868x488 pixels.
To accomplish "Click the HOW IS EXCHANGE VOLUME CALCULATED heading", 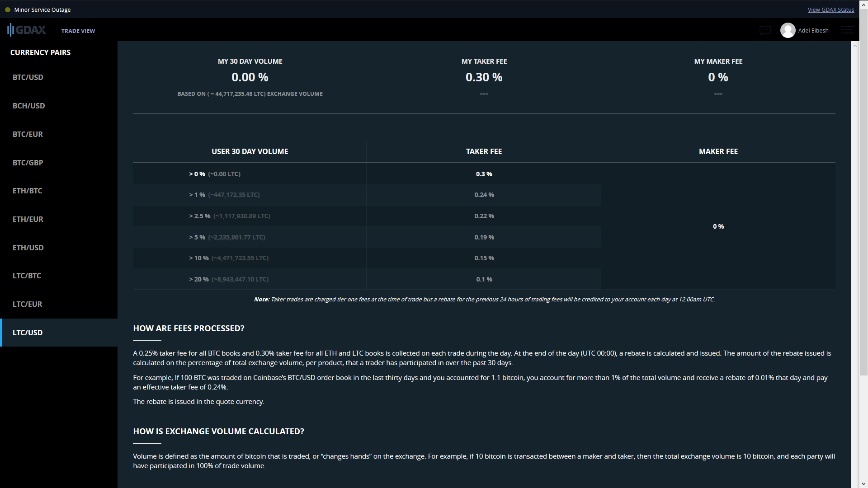I will (219, 432).
